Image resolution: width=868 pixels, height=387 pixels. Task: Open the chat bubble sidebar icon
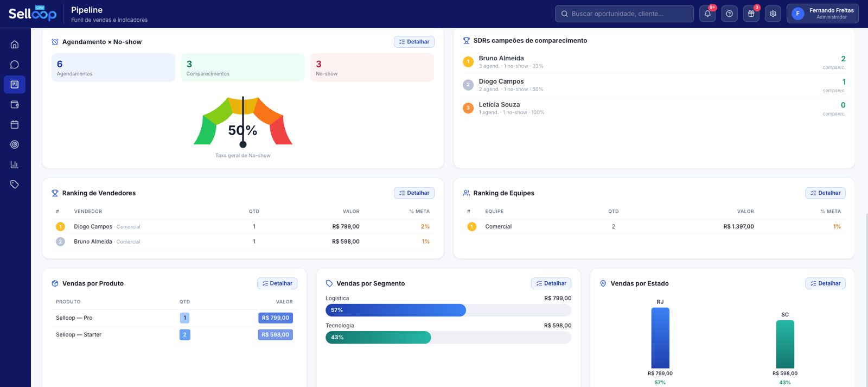[15, 65]
